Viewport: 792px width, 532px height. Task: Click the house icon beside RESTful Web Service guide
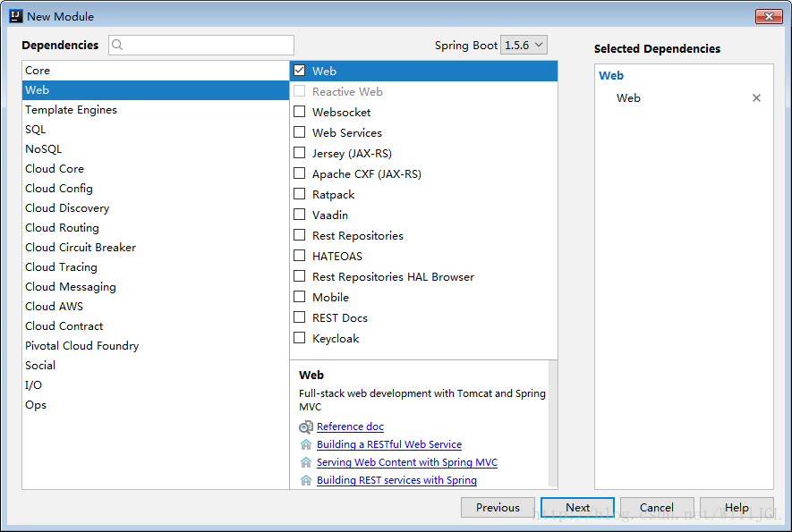click(x=306, y=444)
